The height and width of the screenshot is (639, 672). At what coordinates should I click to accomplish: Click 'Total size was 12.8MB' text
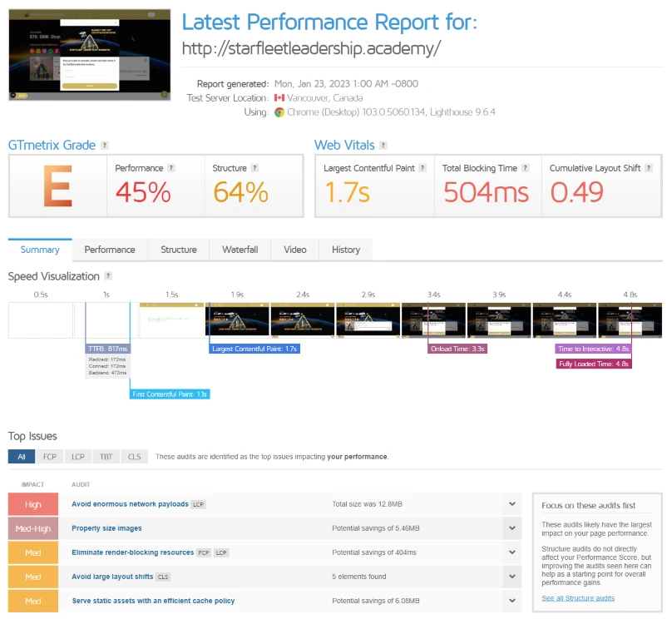[x=367, y=504]
